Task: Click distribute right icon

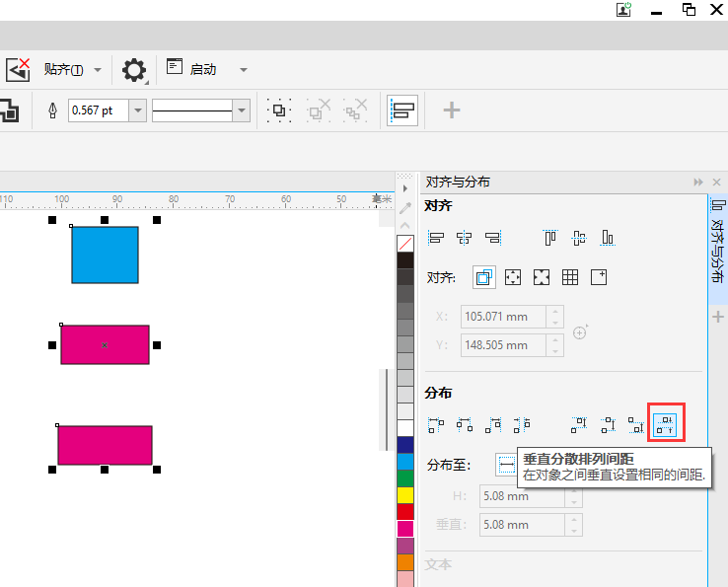Action: 493,425
